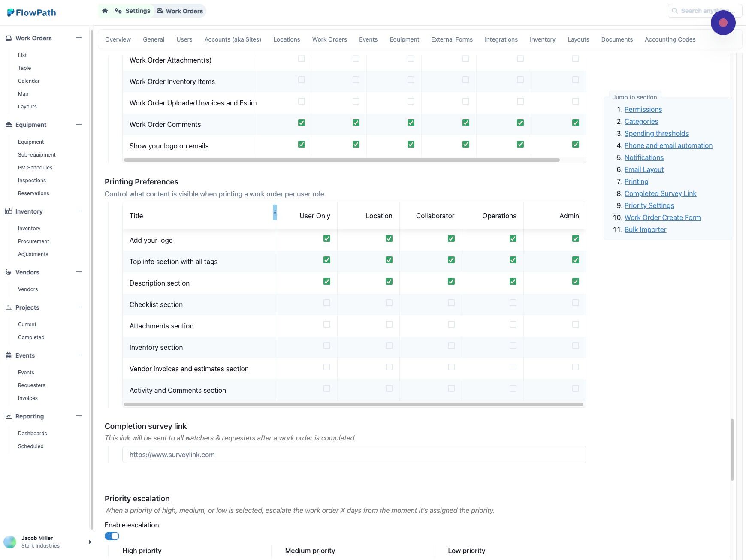
Task: Click the Work Orders sidebar section icon
Action: [9, 38]
